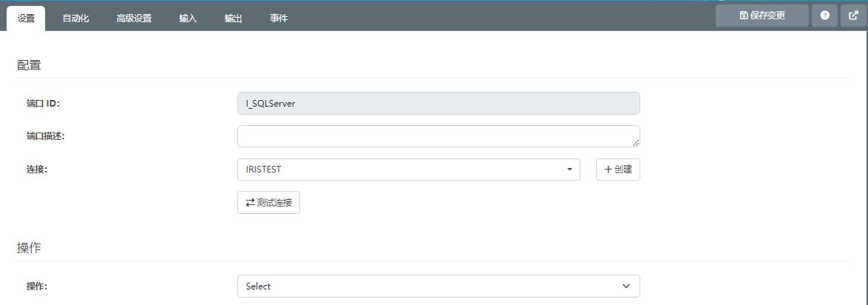Click the 操作 field label
Screen dimensions: 868x305
pyautogui.click(x=37, y=286)
